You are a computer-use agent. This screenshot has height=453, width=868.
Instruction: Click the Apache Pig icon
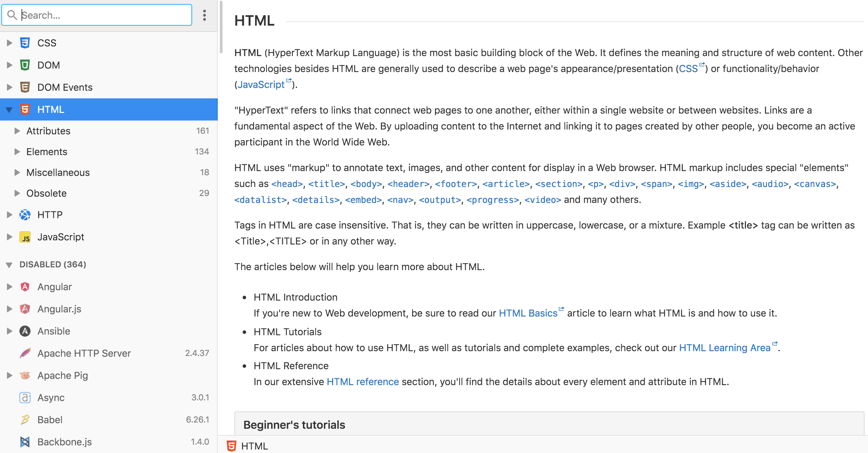[25, 375]
